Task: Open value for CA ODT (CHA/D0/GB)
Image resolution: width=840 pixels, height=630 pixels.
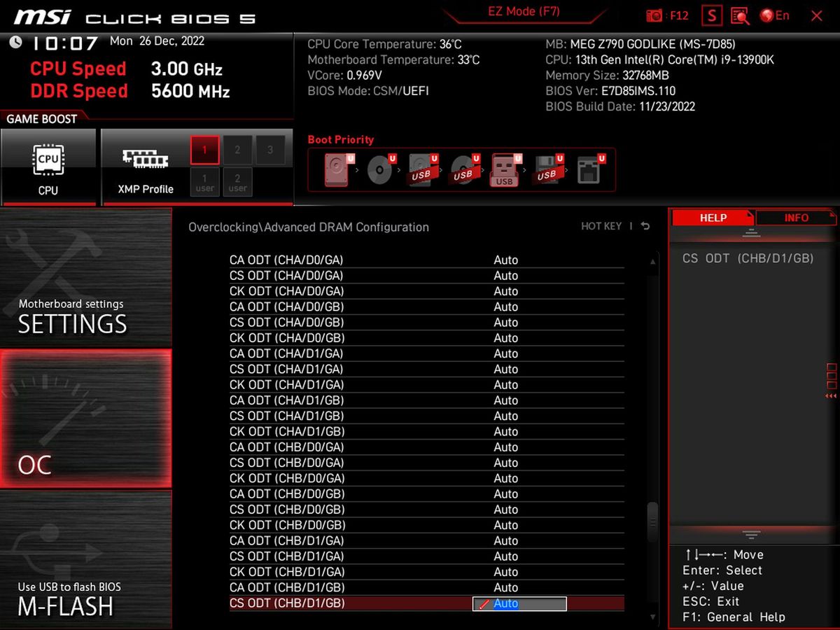Action: [x=506, y=307]
